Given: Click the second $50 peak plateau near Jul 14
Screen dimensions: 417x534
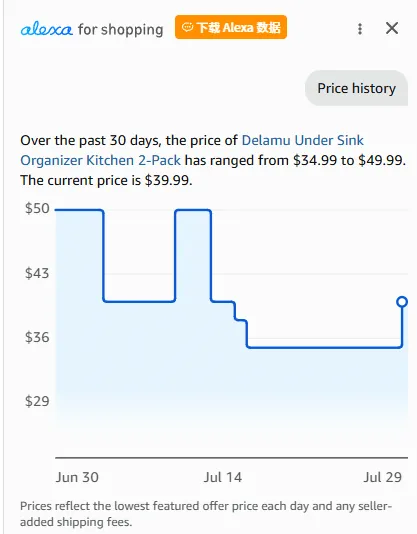Looking at the screenshot, I should 193,210.
